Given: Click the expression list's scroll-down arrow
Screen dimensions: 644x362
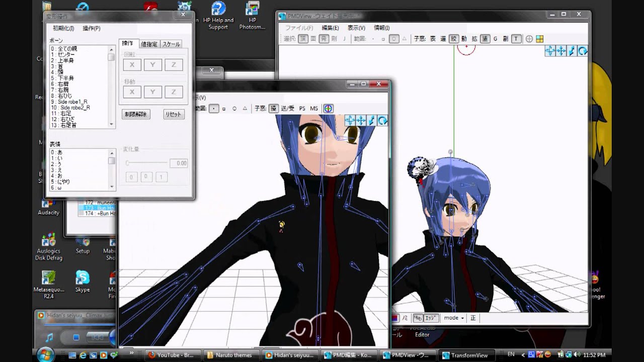Looking at the screenshot, I should (x=112, y=187).
